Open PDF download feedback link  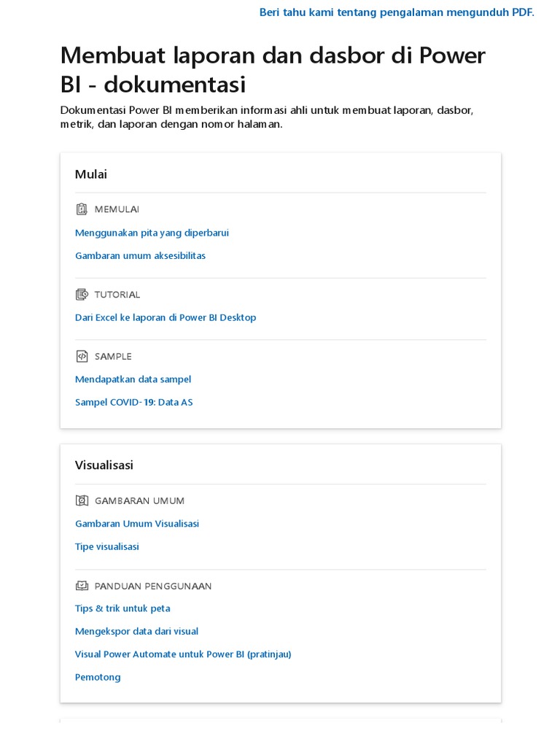click(397, 12)
